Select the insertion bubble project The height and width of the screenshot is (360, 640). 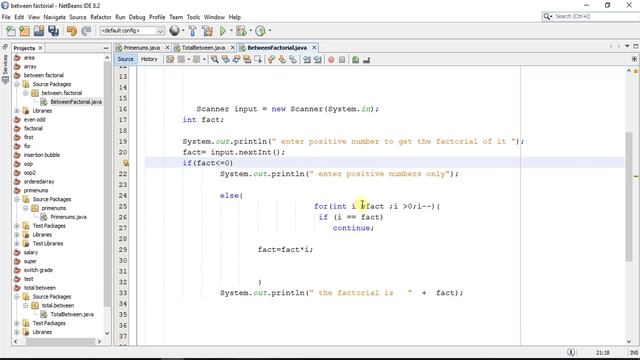click(42, 155)
